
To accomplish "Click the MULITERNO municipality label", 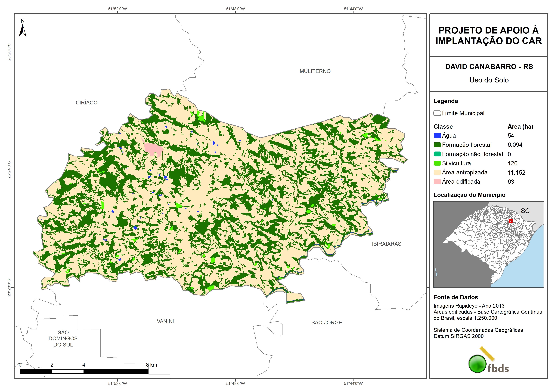I will [315, 71].
